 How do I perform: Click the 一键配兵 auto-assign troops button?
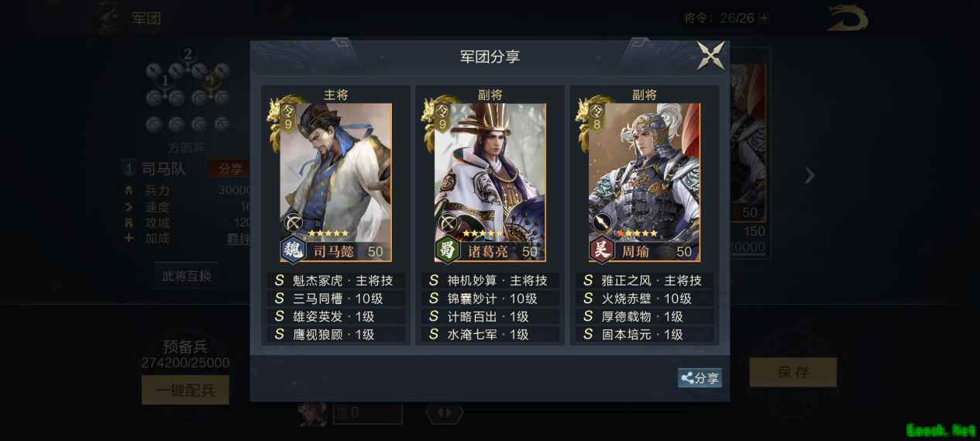click(185, 390)
